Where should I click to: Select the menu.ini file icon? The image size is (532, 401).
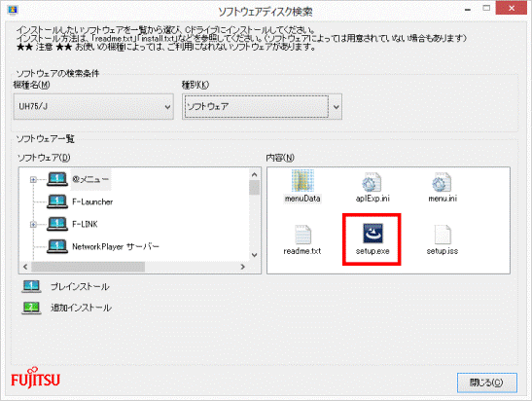tap(442, 182)
